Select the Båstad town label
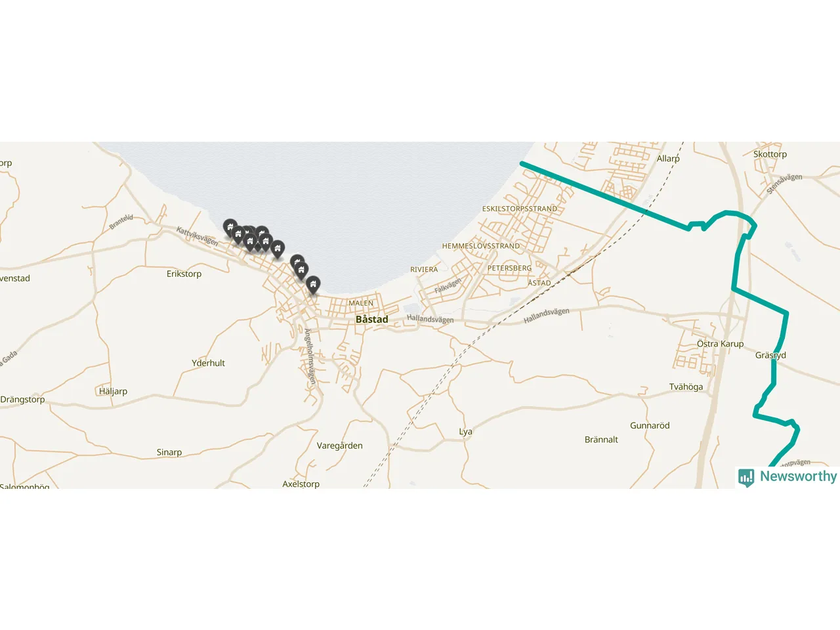 coord(371,320)
